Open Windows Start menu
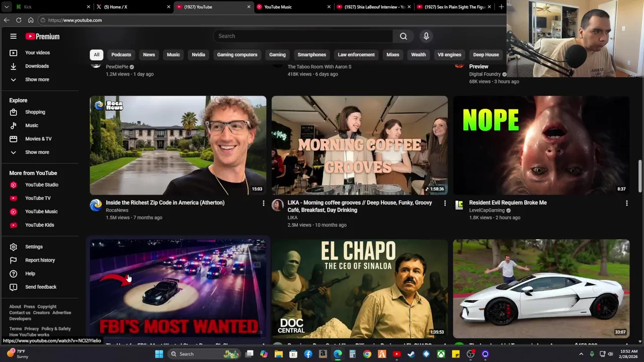 coord(159,354)
